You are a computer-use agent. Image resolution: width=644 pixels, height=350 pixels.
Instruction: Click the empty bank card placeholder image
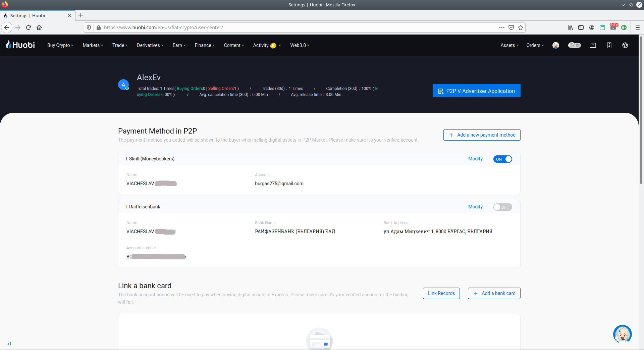tap(319, 339)
